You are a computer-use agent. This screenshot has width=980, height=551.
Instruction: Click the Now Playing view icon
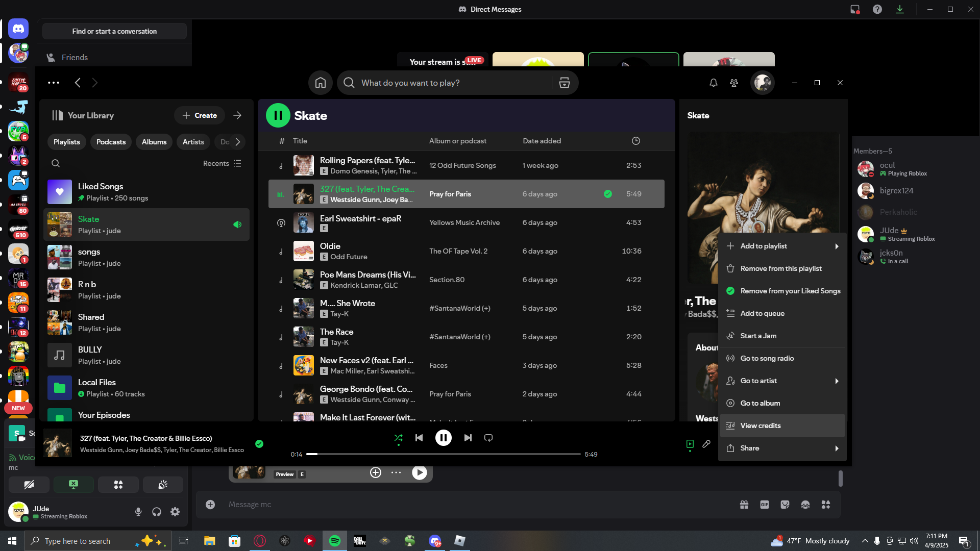690,444
